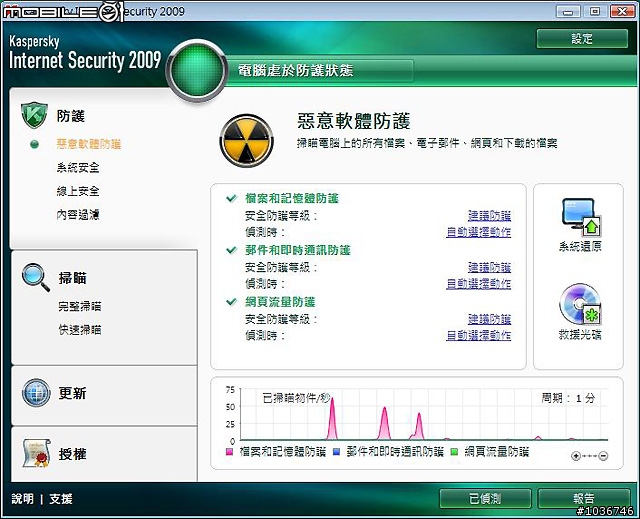
Task: Click the green Kaspersky shield icon
Action: 34,115
